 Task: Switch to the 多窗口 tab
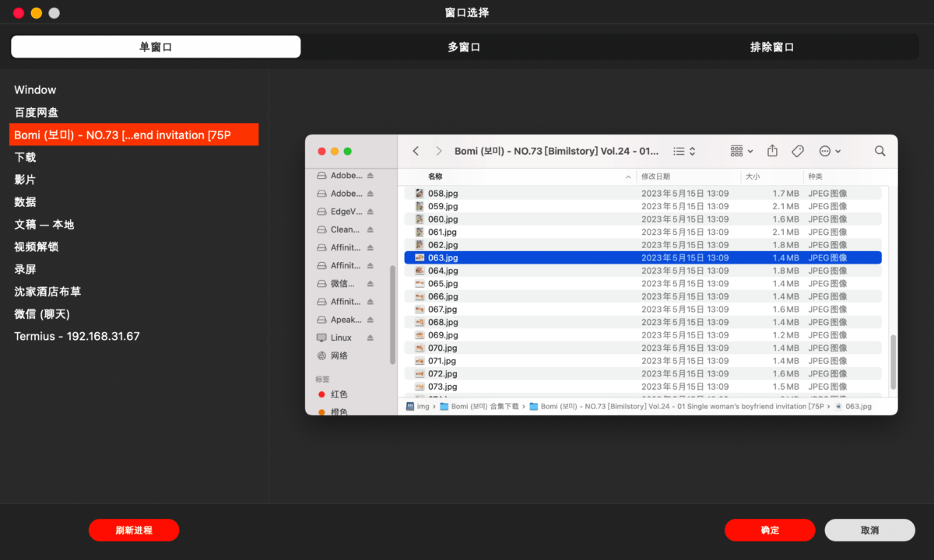coord(464,47)
